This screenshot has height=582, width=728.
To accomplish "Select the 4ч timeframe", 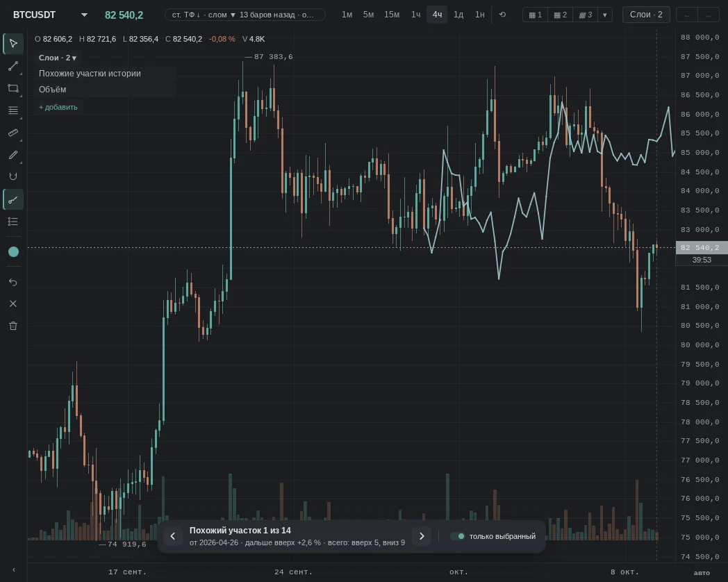I will click(437, 15).
